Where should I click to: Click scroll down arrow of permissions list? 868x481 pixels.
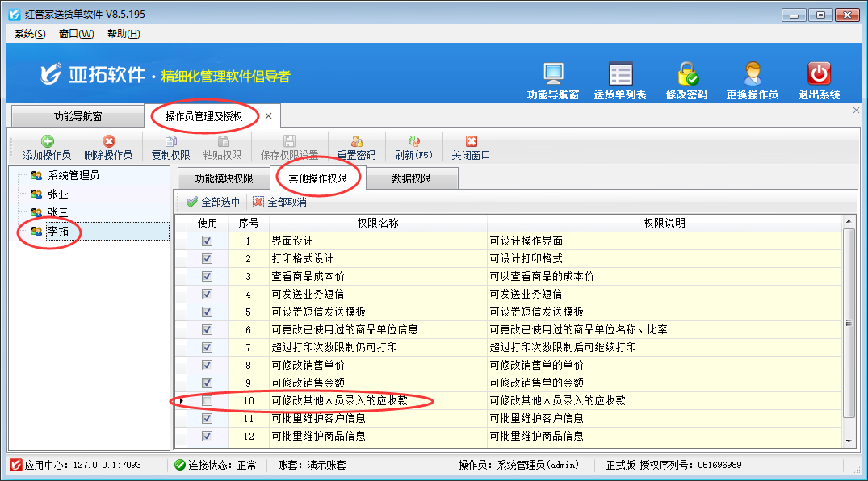(848, 440)
